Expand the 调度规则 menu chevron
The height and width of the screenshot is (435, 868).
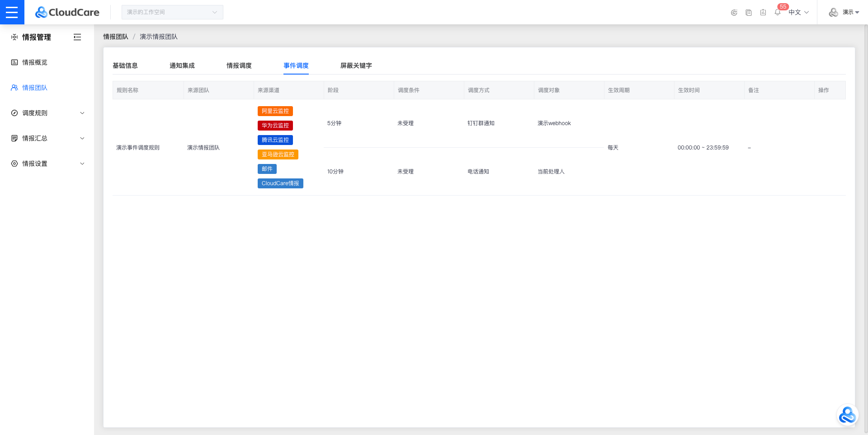tap(82, 113)
